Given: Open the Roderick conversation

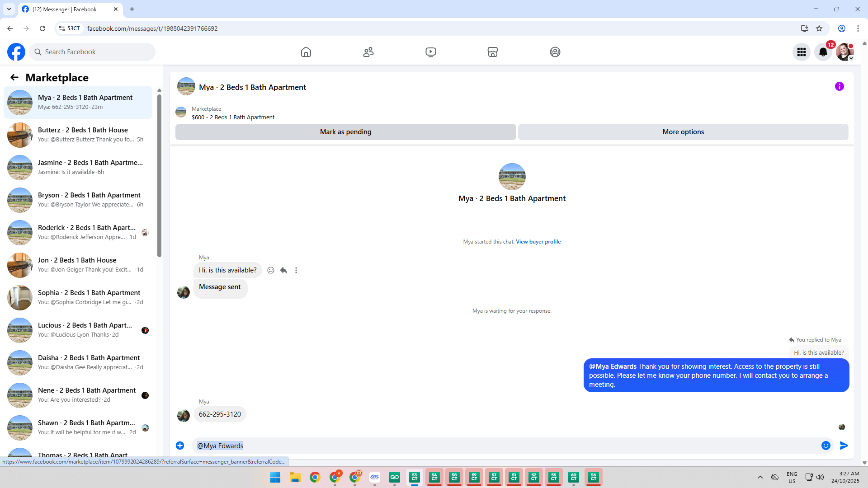Looking at the screenshot, I should (78, 233).
